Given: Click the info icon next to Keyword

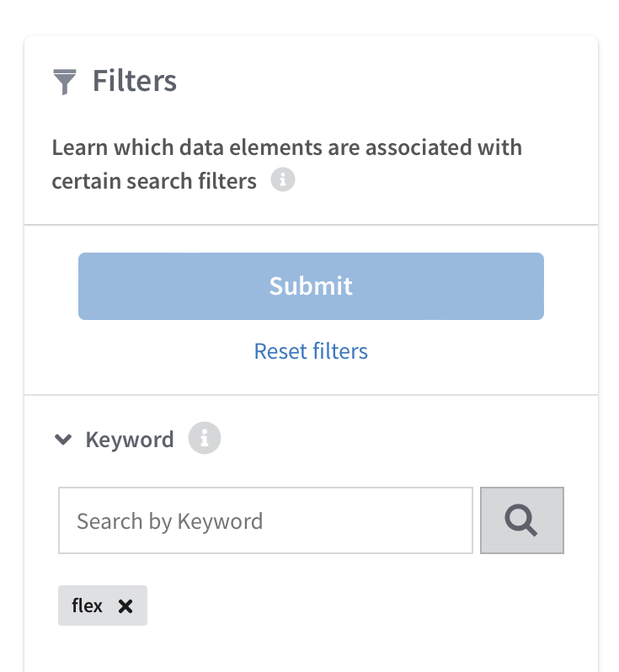Looking at the screenshot, I should pyautogui.click(x=205, y=438).
